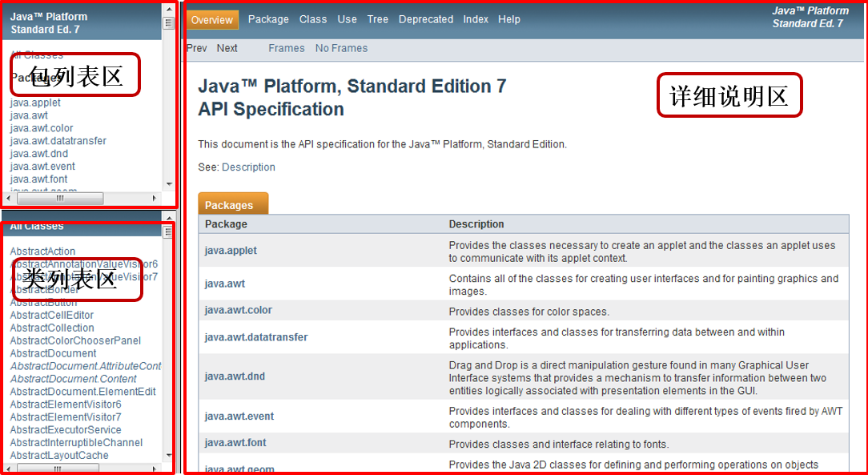
Task: Click the Description column header
Action: click(476, 224)
